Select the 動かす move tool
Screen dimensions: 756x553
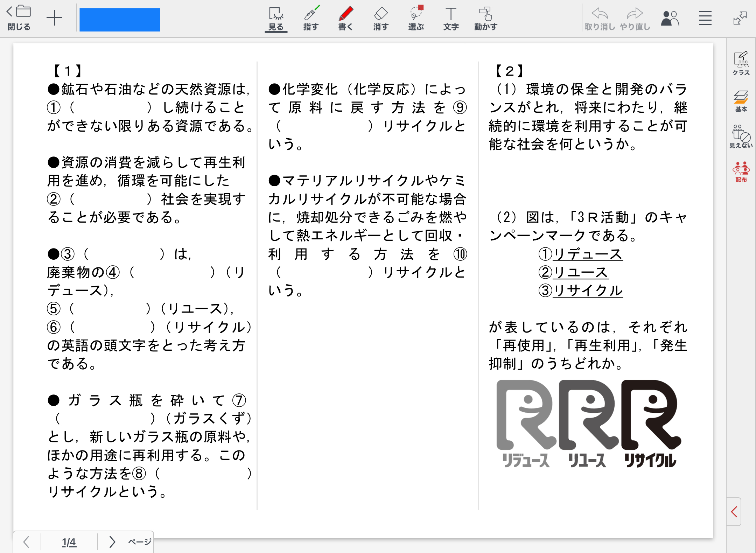point(486,18)
